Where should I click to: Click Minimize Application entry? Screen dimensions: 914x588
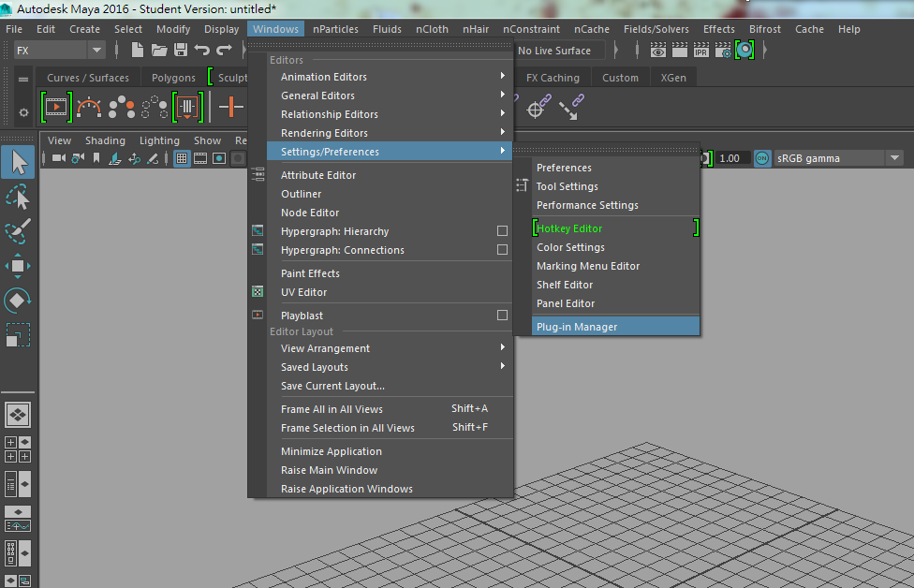[390, 451]
